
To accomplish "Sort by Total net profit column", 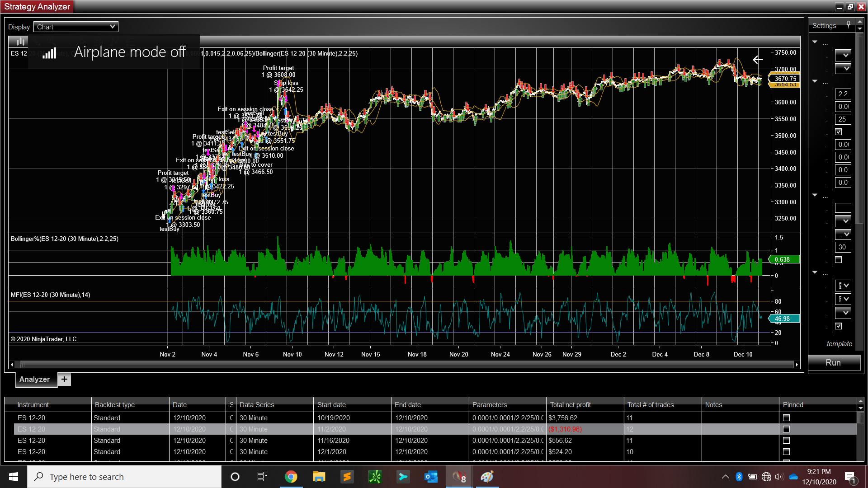I will (570, 405).
